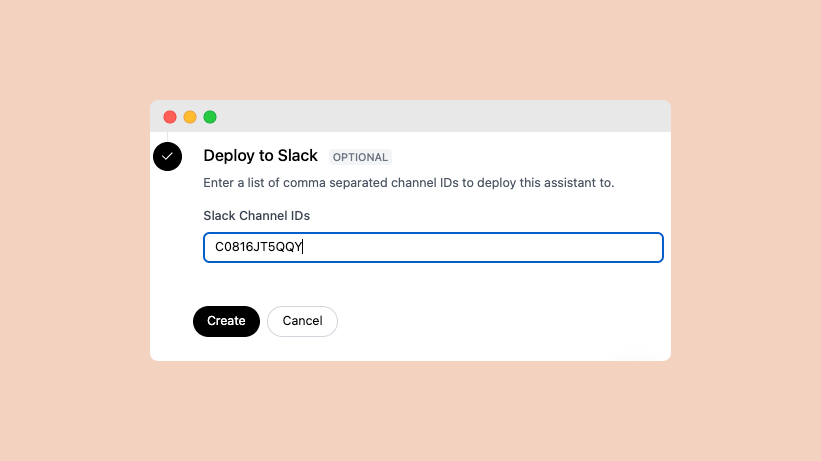This screenshot has height=461, width=821.
Task: Click the comma separated channel IDs description
Action: click(408, 183)
